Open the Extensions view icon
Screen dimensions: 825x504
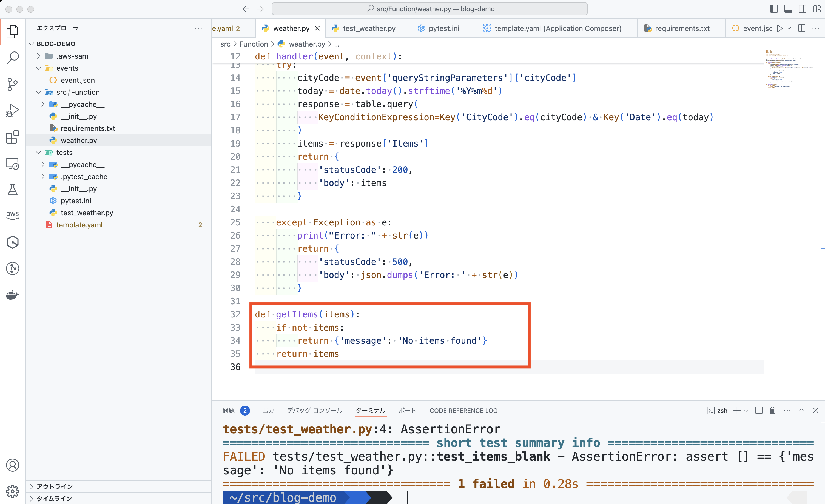(x=12, y=137)
